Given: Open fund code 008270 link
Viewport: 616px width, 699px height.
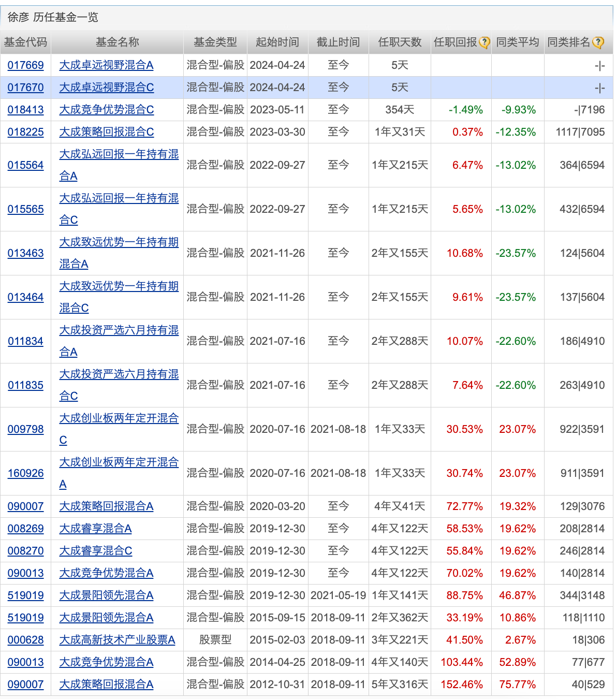Looking at the screenshot, I should tap(26, 551).
